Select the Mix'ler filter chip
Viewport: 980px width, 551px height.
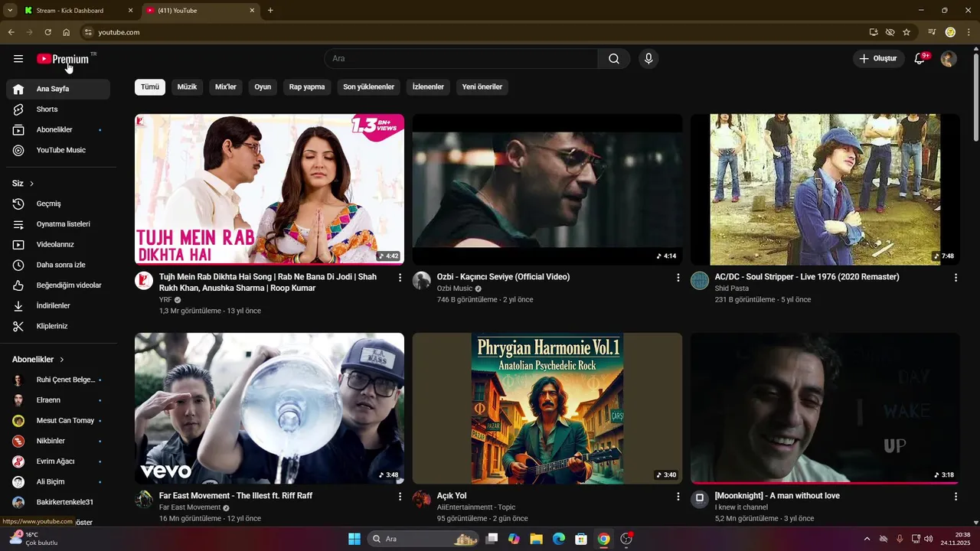pyautogui.click(x=226, y=87)
